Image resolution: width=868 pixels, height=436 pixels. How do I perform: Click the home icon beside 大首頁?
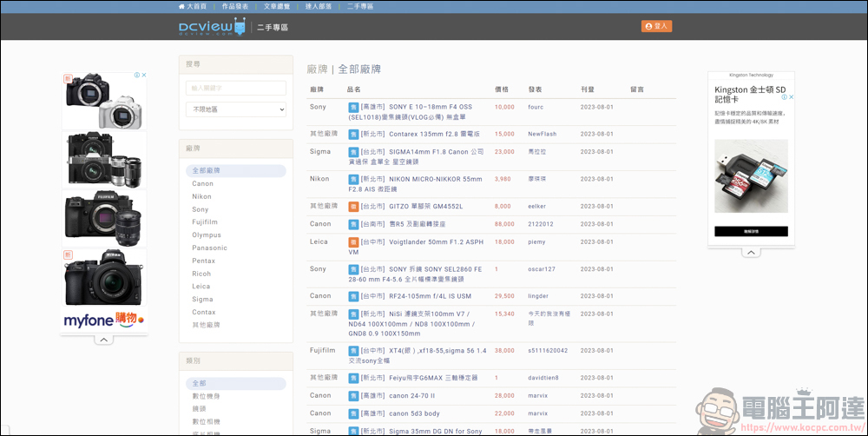[181, 6]
